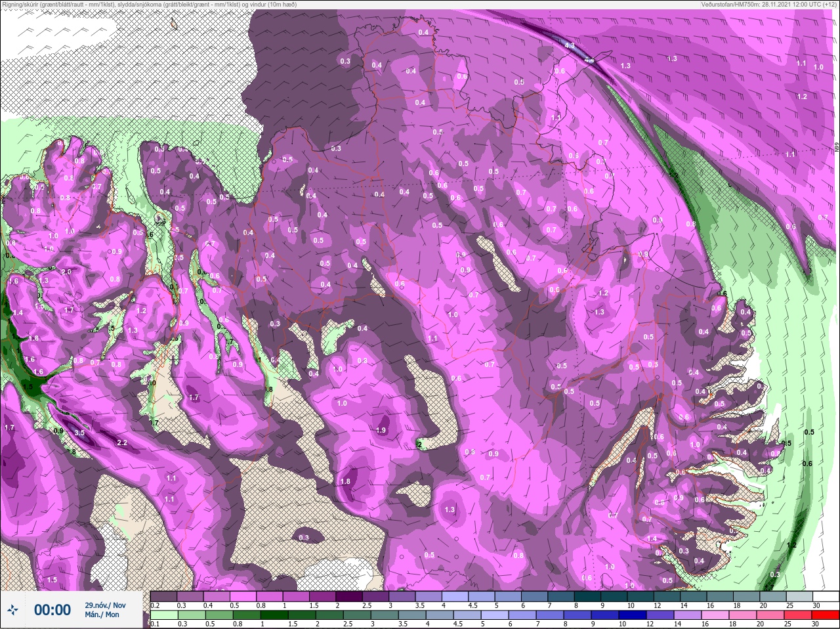
Task: Click the 3.5 precipitation value on the map
Action: coord(79,433)
